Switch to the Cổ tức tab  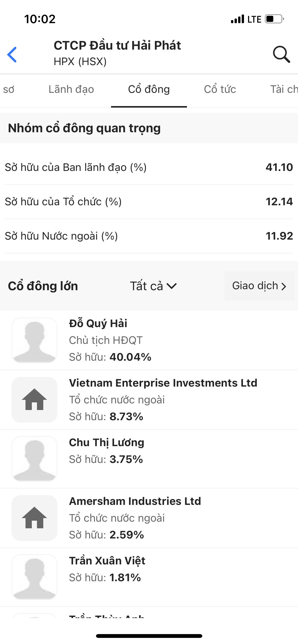pos(220,90)
